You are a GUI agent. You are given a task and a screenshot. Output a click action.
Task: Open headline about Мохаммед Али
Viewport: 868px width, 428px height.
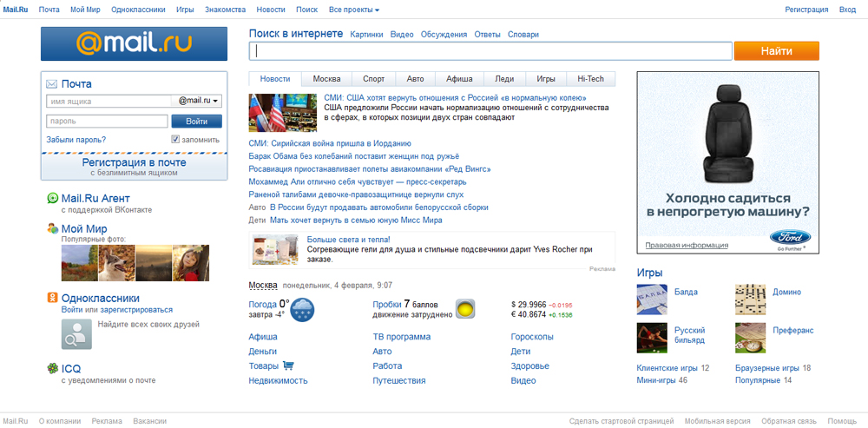(358, 181)
